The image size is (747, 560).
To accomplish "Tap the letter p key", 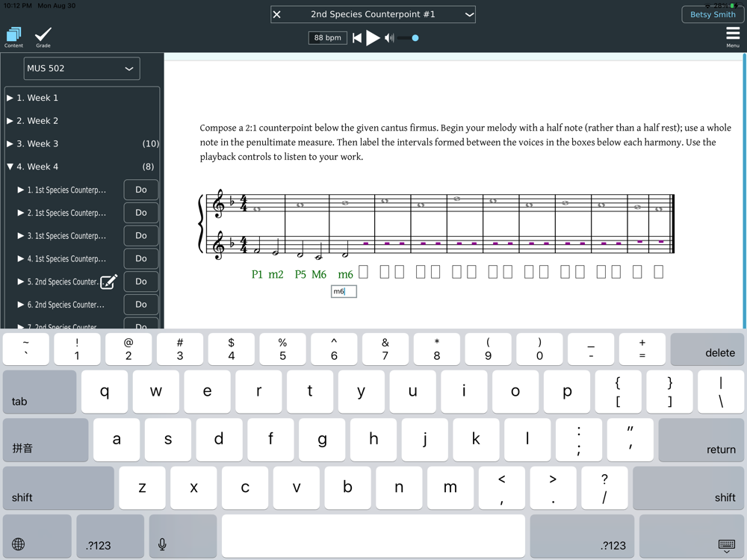I will click(x=566, y=392).
